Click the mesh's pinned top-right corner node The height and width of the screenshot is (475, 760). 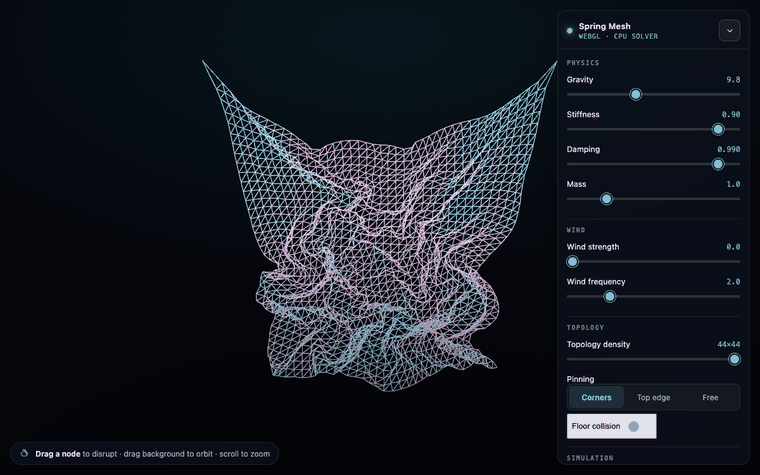pyautogui.click(x=555, y=63)
